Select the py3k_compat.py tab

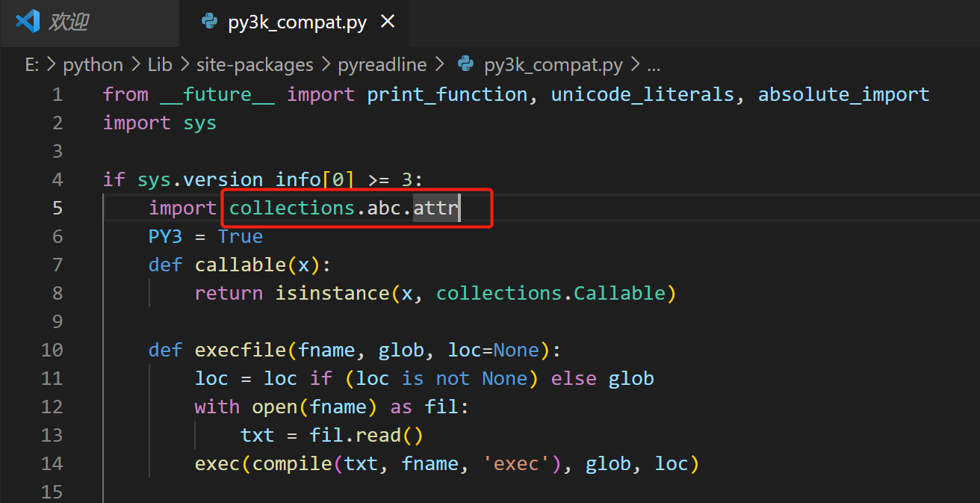pyautogui.click(x=297, y=22)
